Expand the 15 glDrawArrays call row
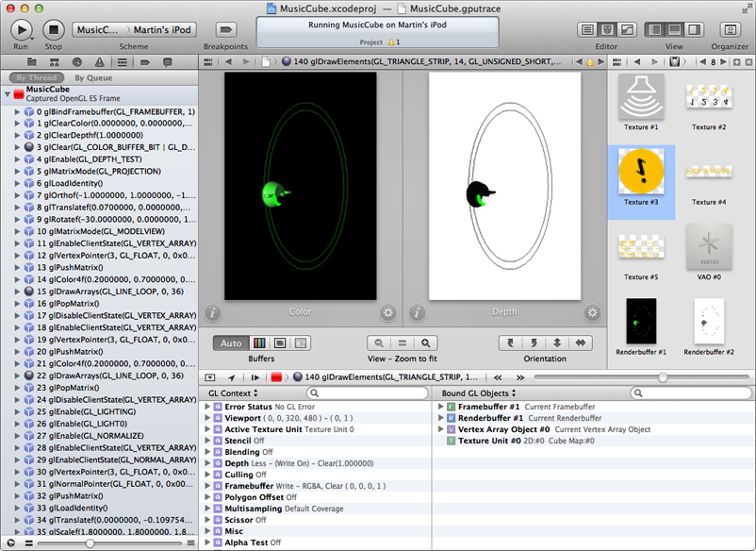 point(17,292)
